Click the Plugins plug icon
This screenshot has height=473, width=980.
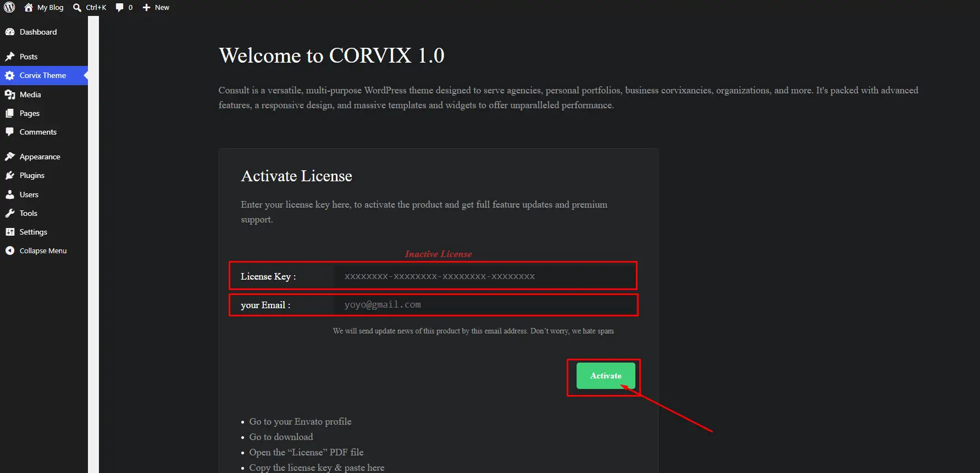coord(10,175)
